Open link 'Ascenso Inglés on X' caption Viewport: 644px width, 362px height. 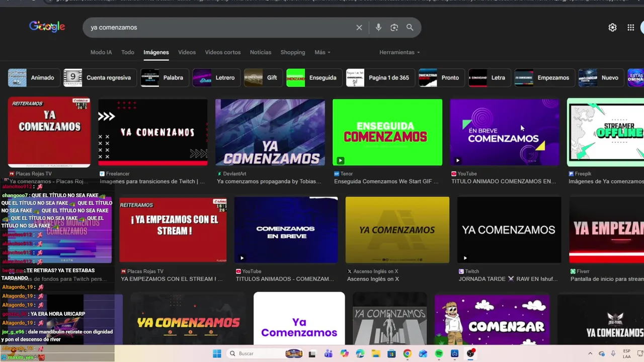coord(373,279)
